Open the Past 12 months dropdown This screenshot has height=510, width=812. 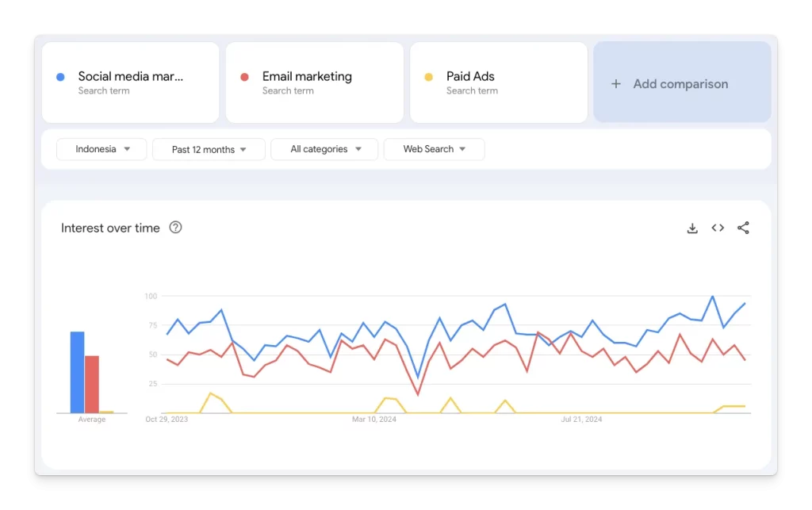(209, 149)
